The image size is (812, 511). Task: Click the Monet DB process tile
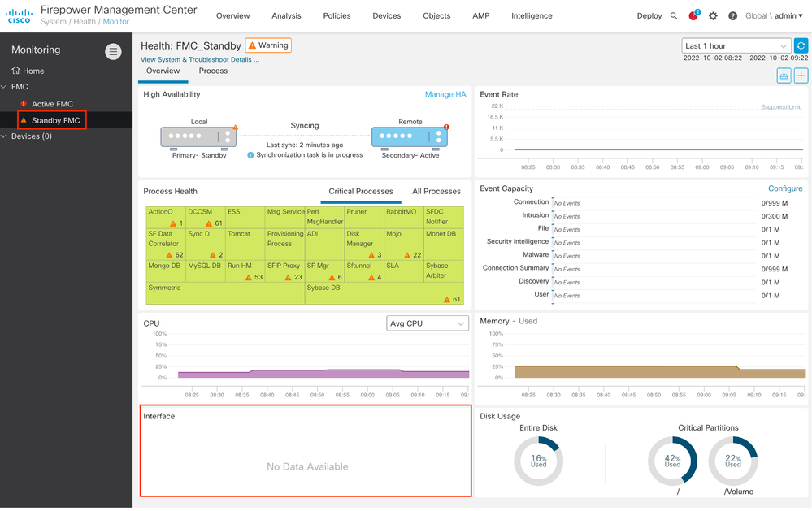(x=444, y=244)
